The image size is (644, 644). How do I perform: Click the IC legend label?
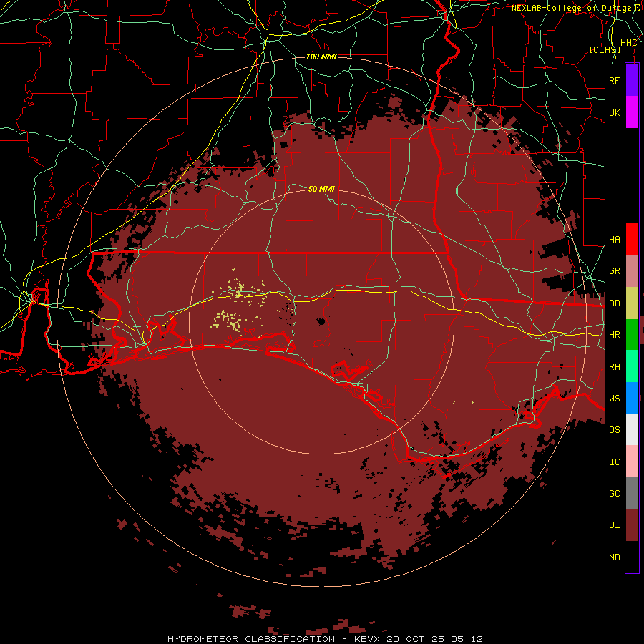(614, 462)
